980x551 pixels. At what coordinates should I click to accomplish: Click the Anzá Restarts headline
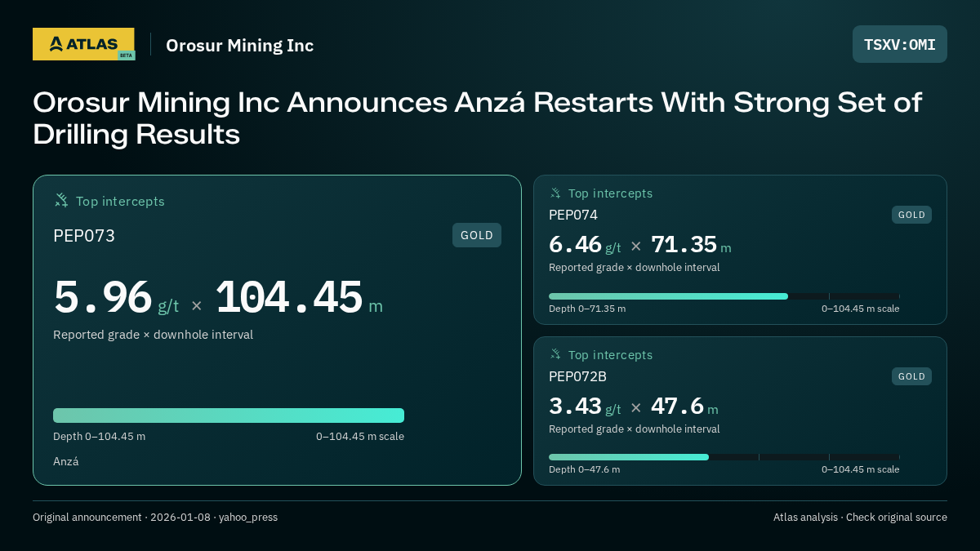tap(477, 118)
